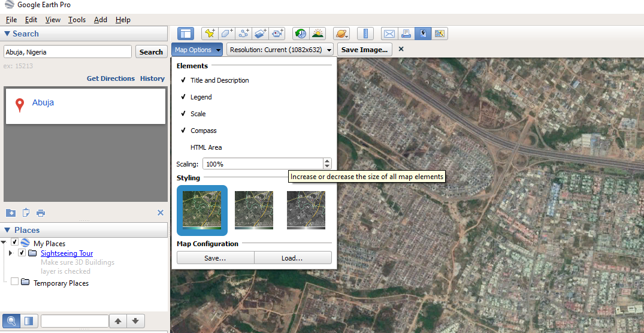The width and height of the screenshot is (644, 333).
Task: Click the search field containing Abuja, Nigeria
Action: [67, 52]
